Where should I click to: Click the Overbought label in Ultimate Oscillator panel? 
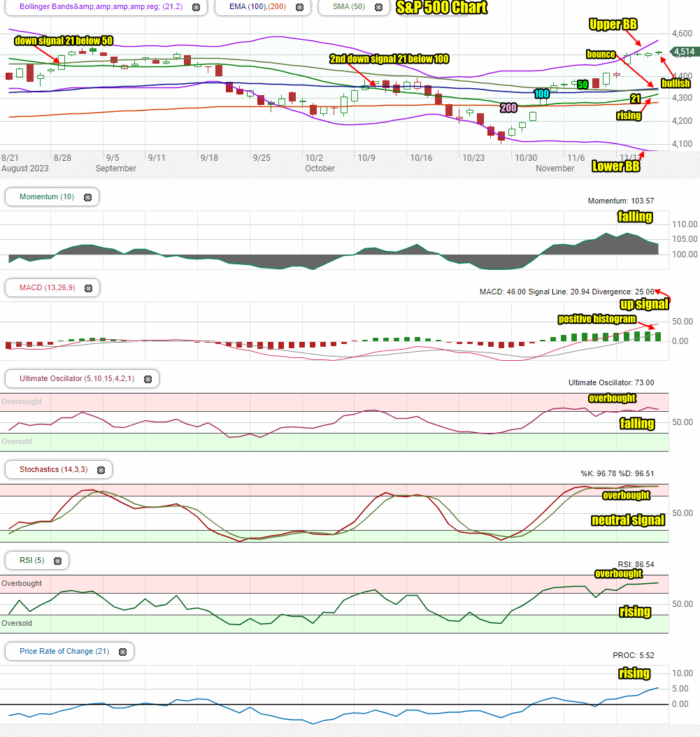pos(22,401)
